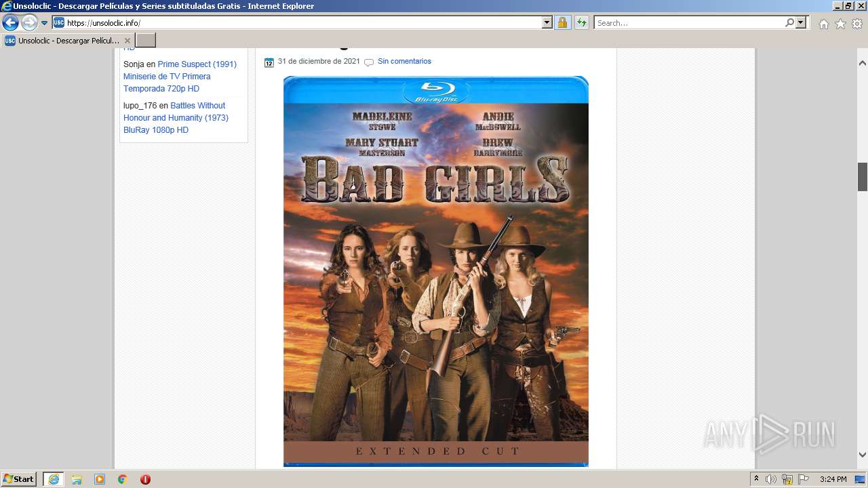
Task: Click the Sin comentarios link
Action: pos(404,61)
